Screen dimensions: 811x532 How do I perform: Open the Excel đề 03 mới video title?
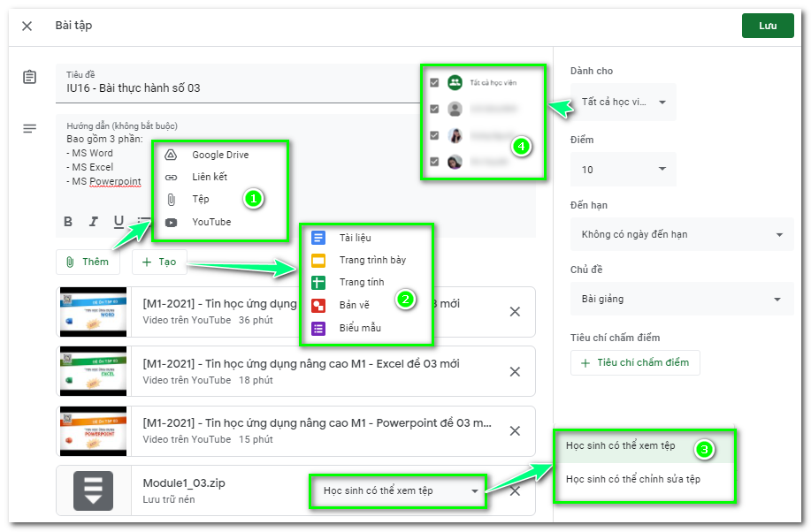click(301, 364)
